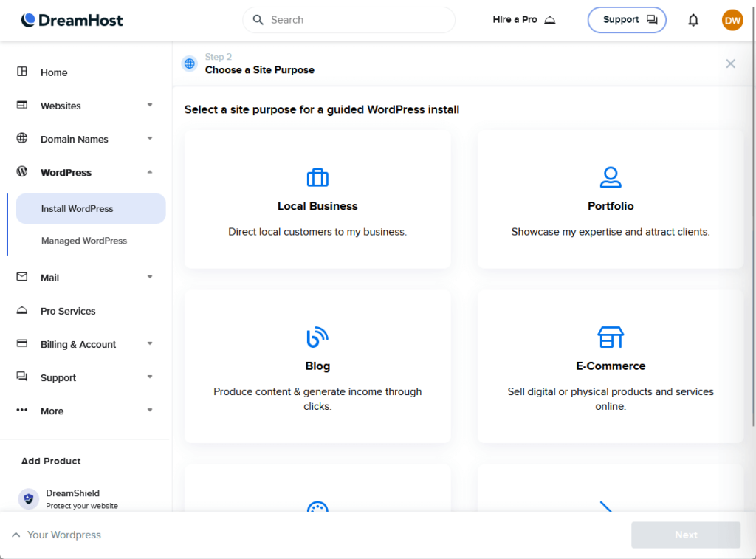Select the Blog card title
Screen dimensions: 756x559
click(x=317, y=366)
